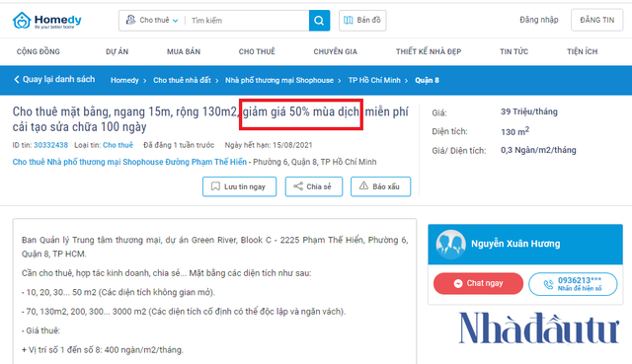Go back via Quay lại danh sách

pyautogui.click(x=54, y=79)
